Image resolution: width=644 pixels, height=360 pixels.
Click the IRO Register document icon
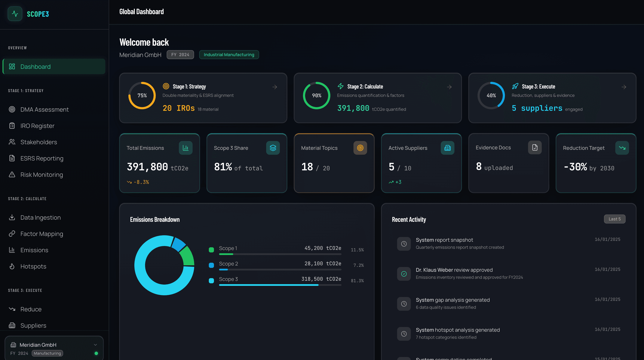click(x=12, y=125)
